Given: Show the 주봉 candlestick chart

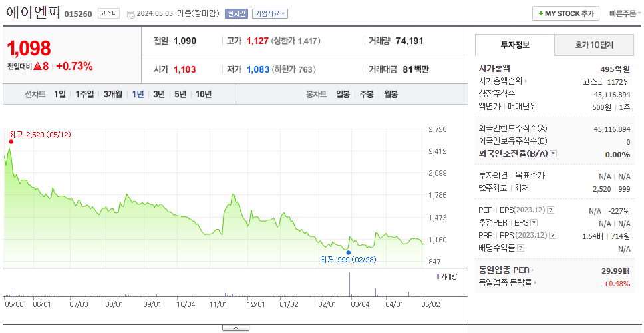Looking at the screenshot, I should (x=367, y=94).
